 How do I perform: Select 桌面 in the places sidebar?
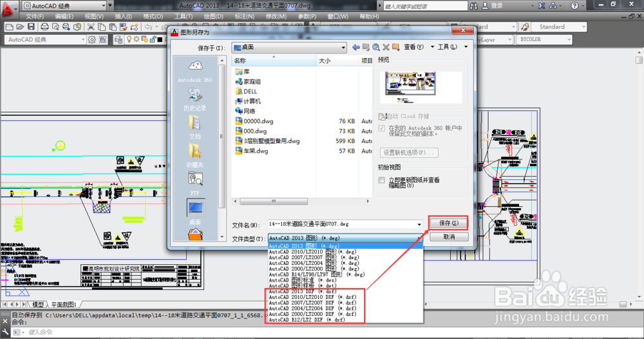pyautogui.click(x=195, y=212)
